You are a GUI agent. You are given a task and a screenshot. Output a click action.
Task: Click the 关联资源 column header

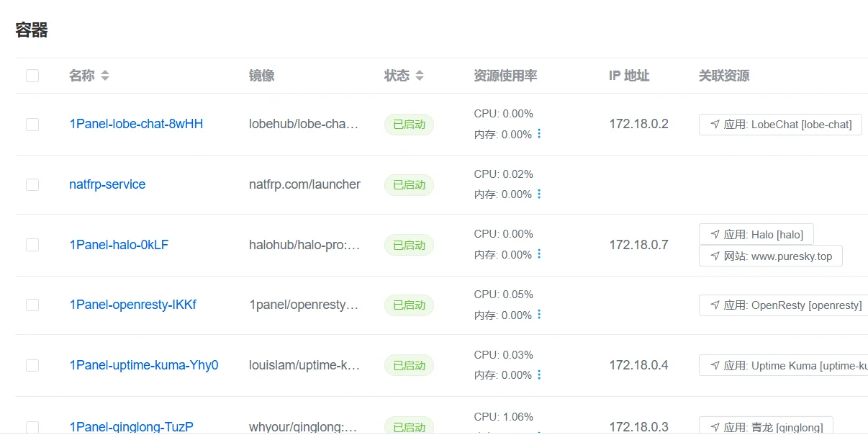pyautogui.click(x=724, y=76)
